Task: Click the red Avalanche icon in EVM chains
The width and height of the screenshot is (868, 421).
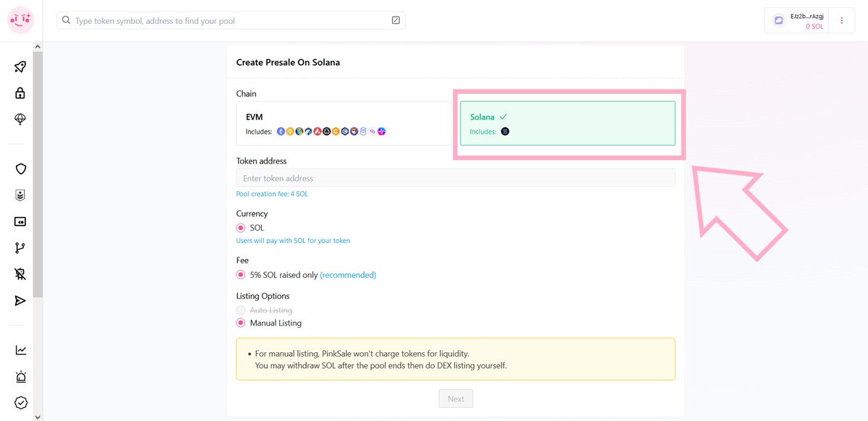Action: pos(318,132)
